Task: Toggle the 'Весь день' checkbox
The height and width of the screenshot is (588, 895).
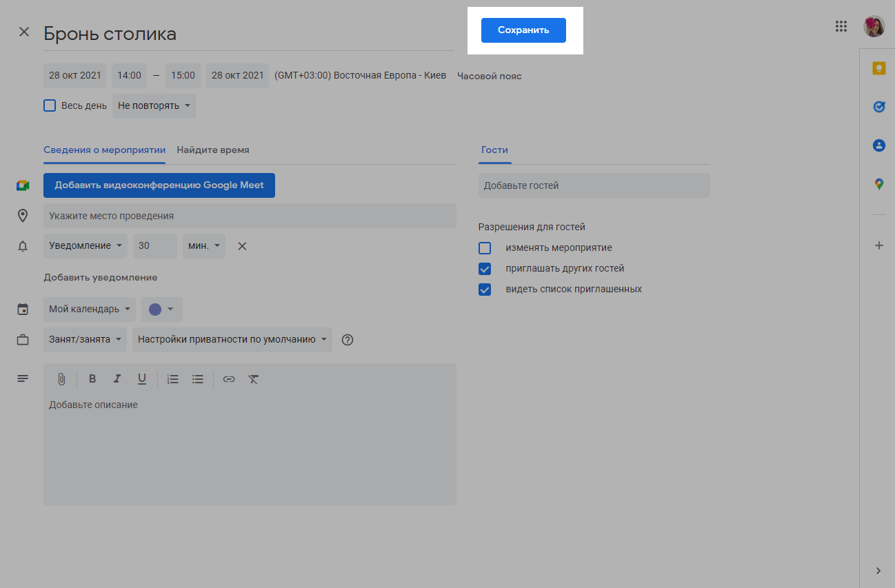Action: (50, 105)
